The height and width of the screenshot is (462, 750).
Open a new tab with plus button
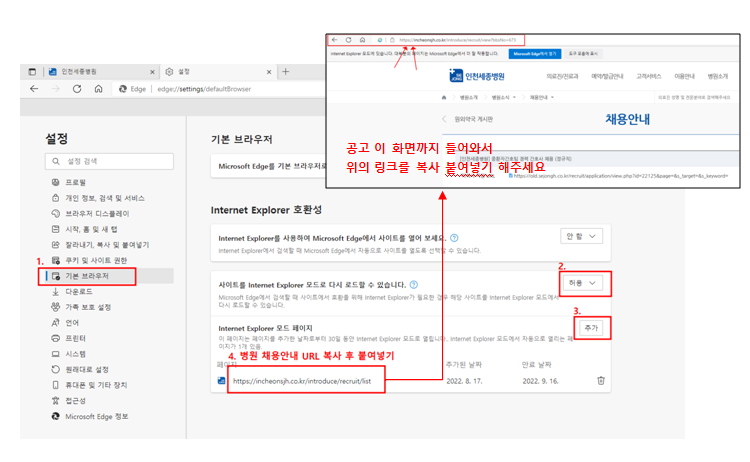point(286,72)
